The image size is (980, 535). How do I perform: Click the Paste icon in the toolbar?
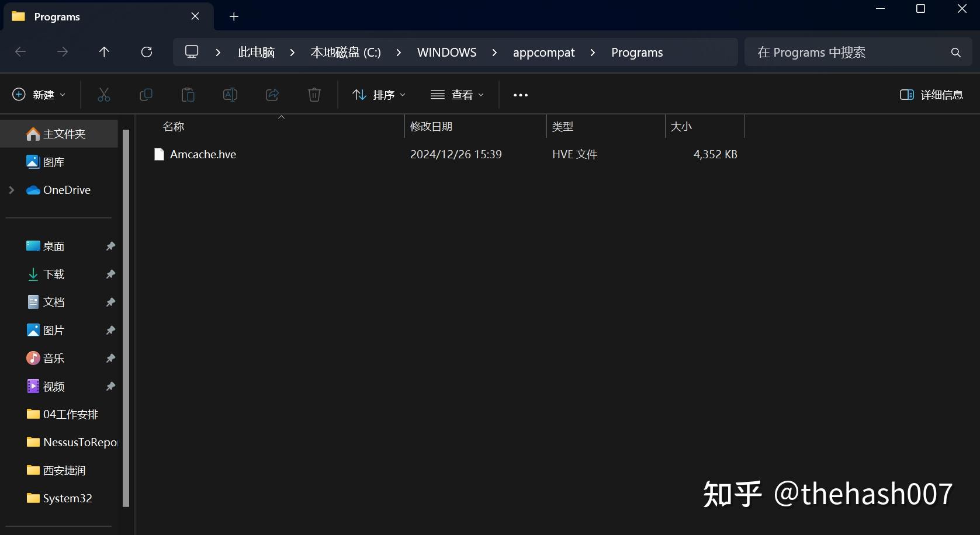188,95
